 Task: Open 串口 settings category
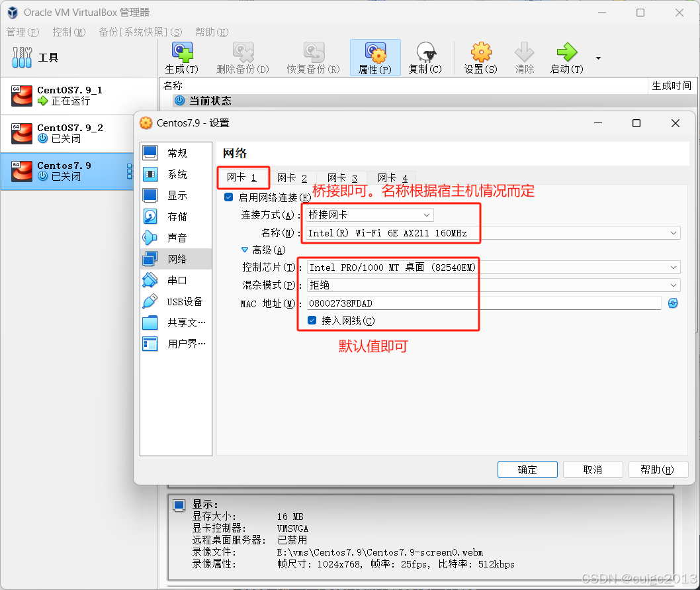click(176, 280)
